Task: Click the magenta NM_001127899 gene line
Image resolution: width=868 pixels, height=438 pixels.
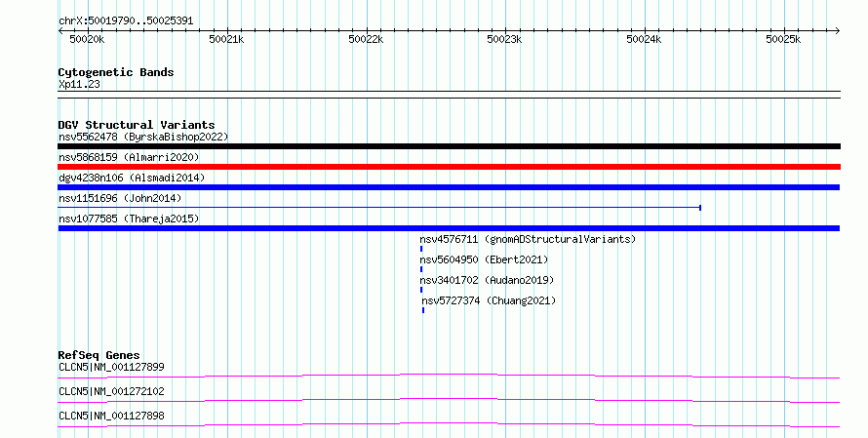Action: click(449, 376)
